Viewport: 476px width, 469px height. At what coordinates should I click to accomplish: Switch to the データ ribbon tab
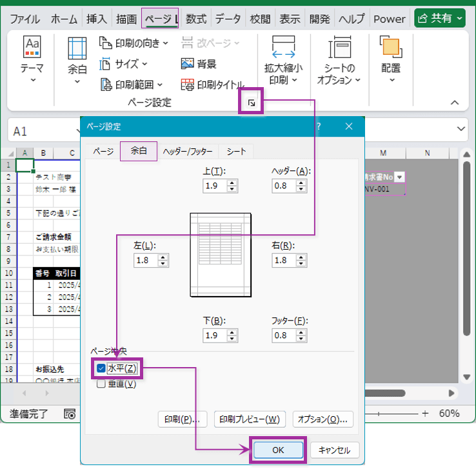pyautogui.click(x=228, y=19)
